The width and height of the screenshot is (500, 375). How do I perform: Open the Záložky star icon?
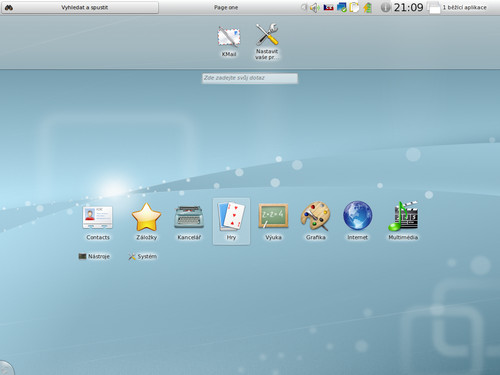(146, 222)
